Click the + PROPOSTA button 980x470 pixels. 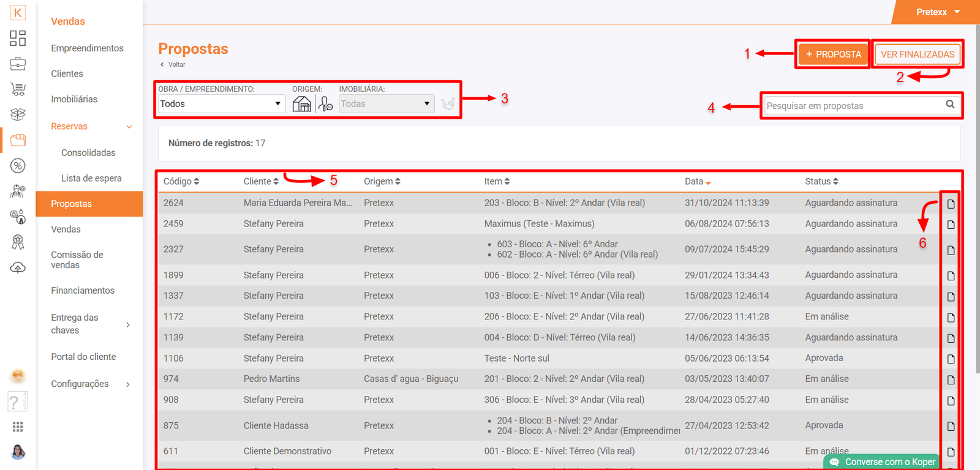pos(833,54)
